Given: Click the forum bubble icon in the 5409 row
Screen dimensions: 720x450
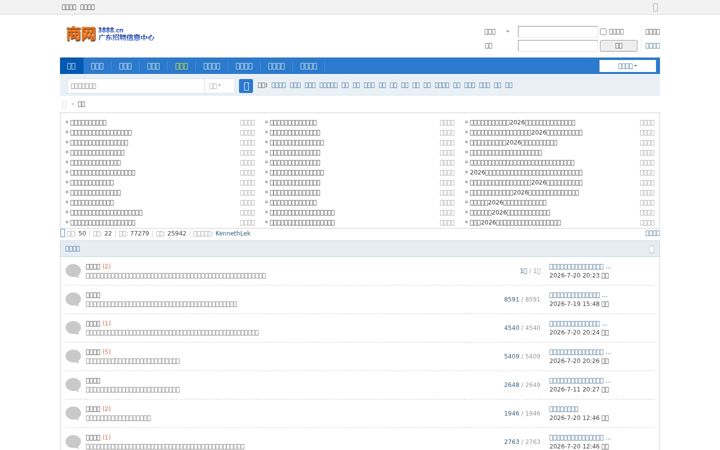Looking at the screenshot, I should click(73, 356).
